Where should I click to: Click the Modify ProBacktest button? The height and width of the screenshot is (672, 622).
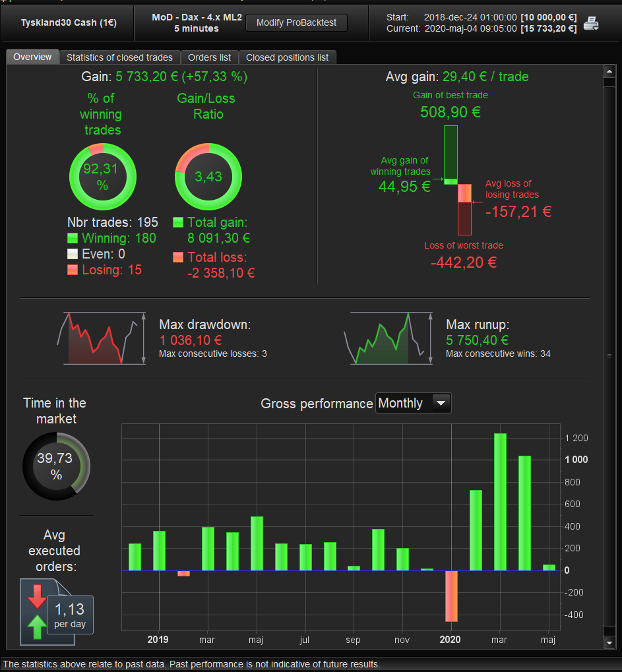click(x=296, y=22)
